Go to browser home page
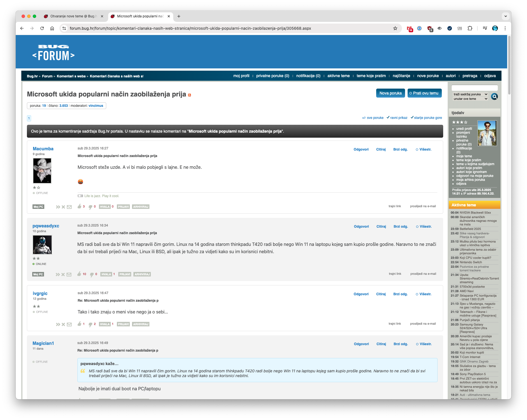 (52, 28)
